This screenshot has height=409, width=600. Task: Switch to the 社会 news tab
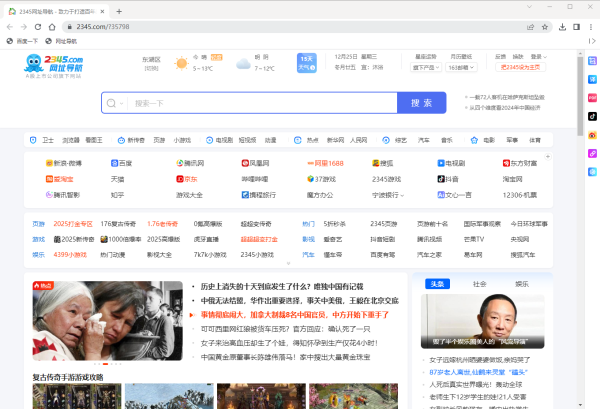click(479, 284)
